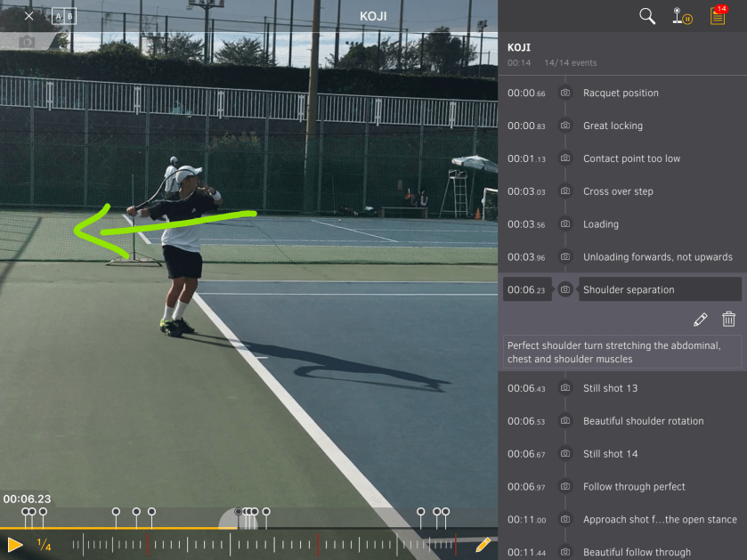Open the search magnifier icon
Screen dimensions: 747x560
(x=647, y=16)
